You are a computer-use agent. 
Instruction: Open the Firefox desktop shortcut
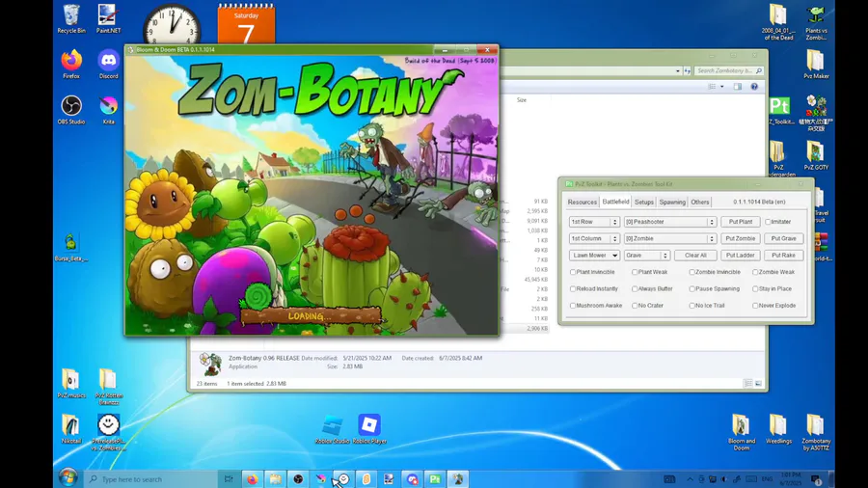tap(71, 65)
